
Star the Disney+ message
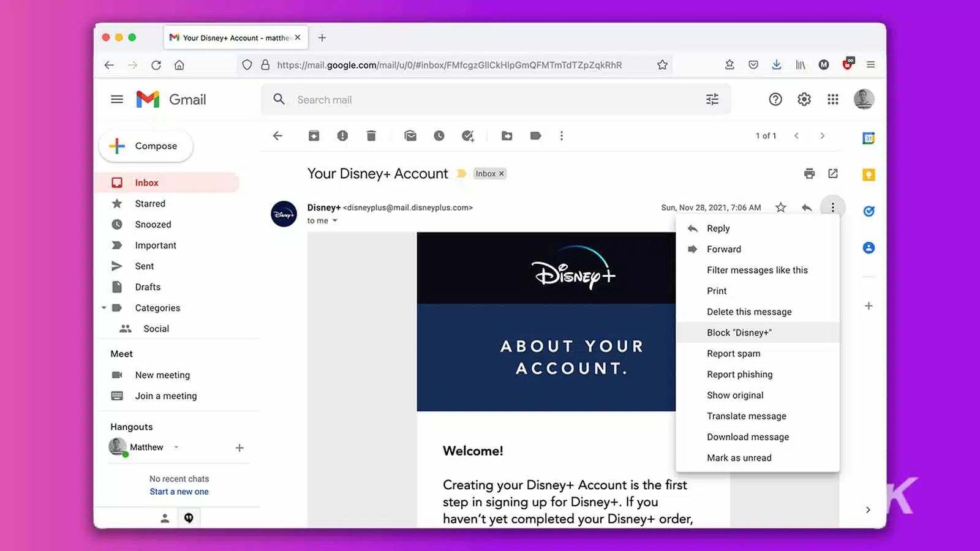tap(781, 208)
